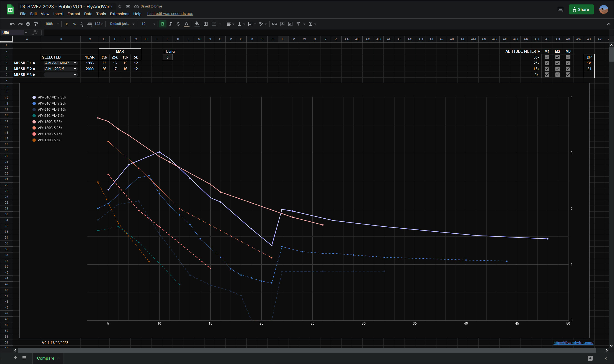
Task: Open comment history icon
Action: 560,9
